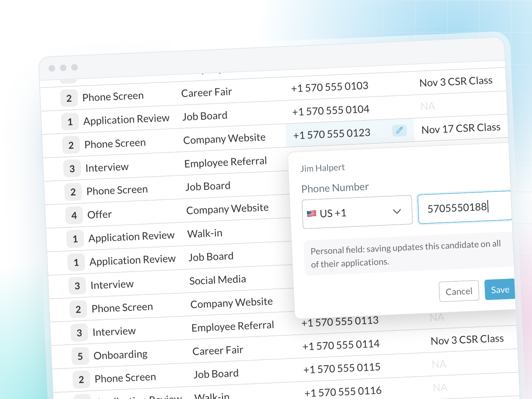Click the Phone Number label in the popup

[x=335, y=188]
